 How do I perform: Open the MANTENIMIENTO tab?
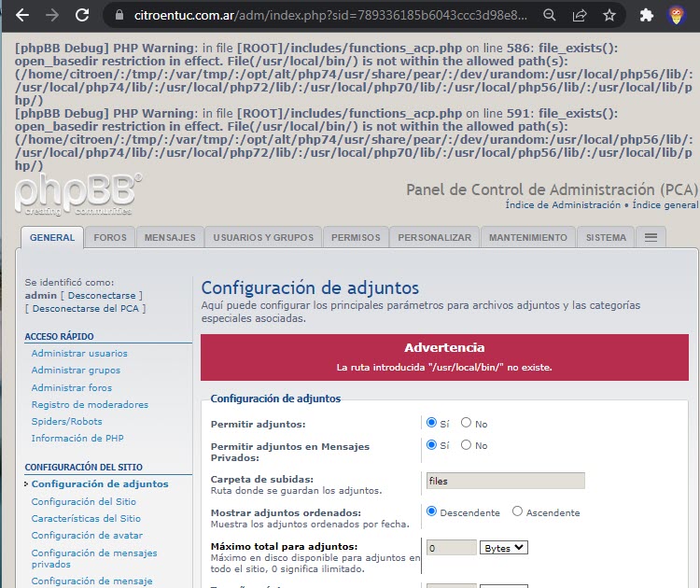pyautogui.click(x=527, y=238)
